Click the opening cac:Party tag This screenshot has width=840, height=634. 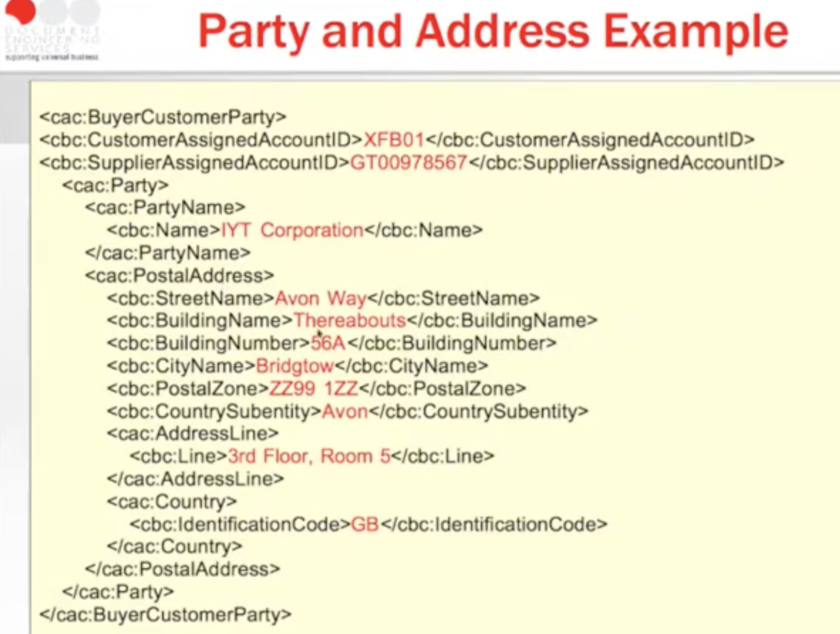tap(115, 185)
